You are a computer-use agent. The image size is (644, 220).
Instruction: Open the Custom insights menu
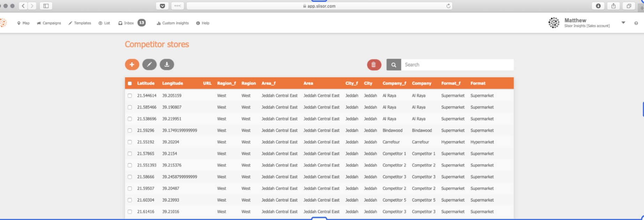pos(173,23)
